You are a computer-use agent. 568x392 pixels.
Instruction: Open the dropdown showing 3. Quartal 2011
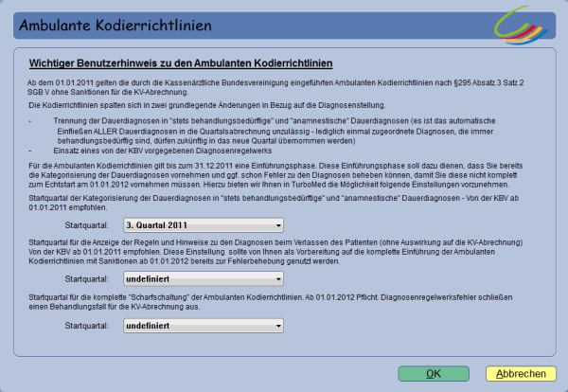pyautogui.click(x=203, y=225)
